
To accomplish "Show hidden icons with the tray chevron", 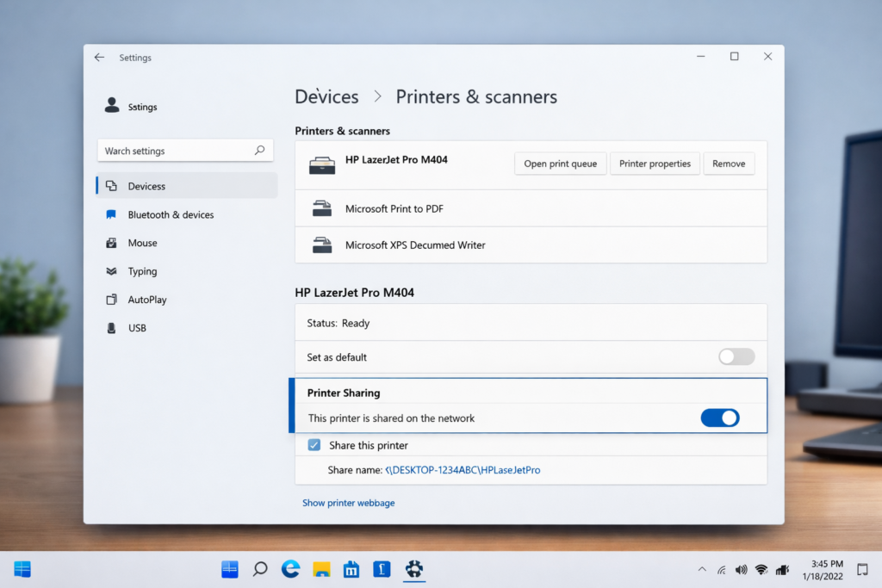I will tap(702, 569).
